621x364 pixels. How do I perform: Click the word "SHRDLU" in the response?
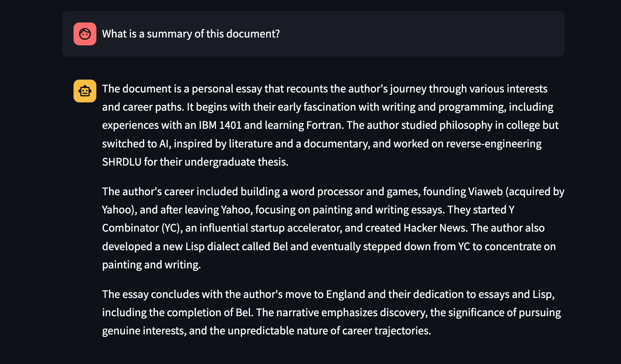[x=122, y=162]
